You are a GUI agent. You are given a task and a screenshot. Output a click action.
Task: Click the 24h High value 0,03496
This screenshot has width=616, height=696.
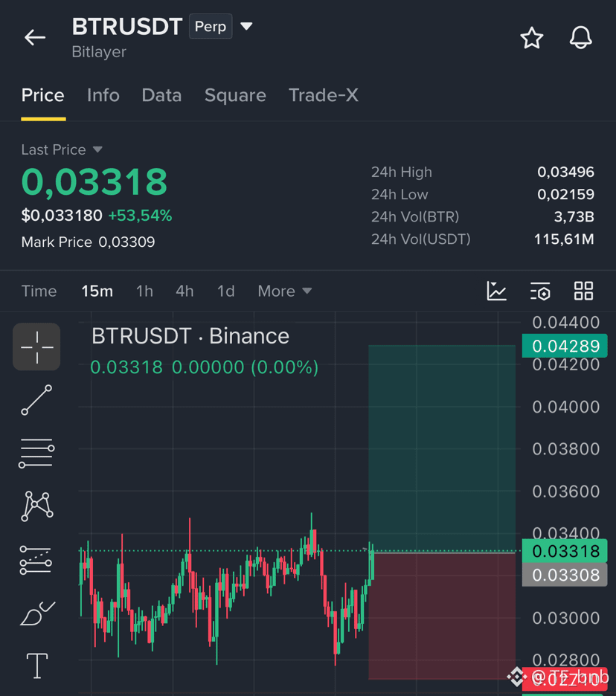[x=565, y=173]
